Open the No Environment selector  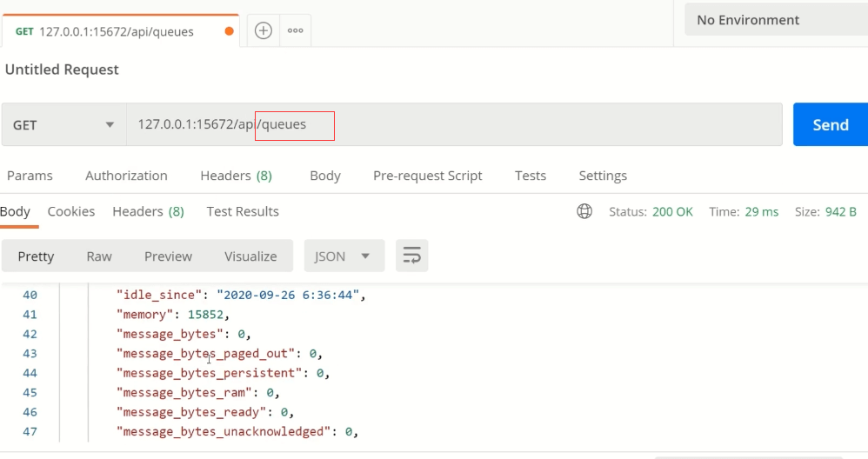pyautogui.click(x=776, y=20)
